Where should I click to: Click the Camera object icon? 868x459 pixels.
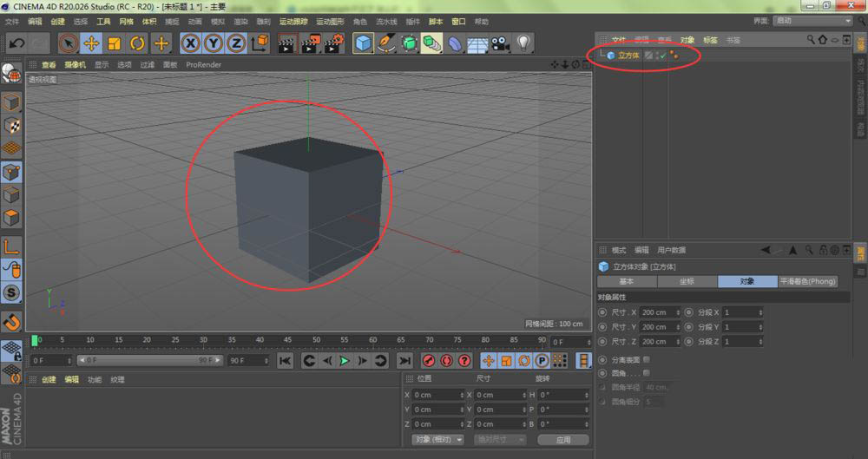pyautogui.click(x=500, y=43)
